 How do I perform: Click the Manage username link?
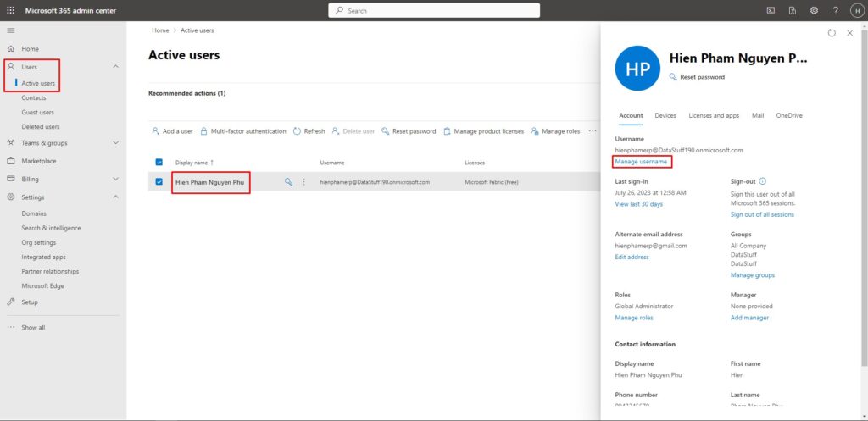(642, 161)
